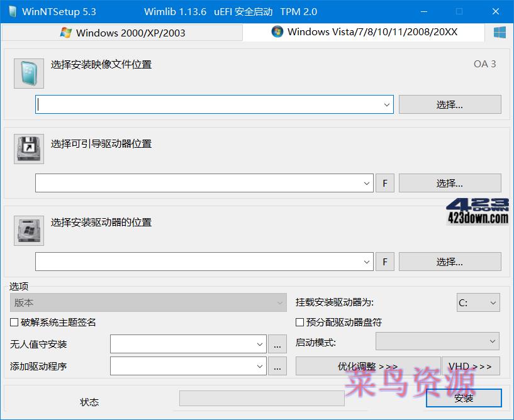Image resolution: width=514 pixels, height=420 pixels.
Task: Enable the 预分配驱动器盘符 checkbox
Action: 299,322
